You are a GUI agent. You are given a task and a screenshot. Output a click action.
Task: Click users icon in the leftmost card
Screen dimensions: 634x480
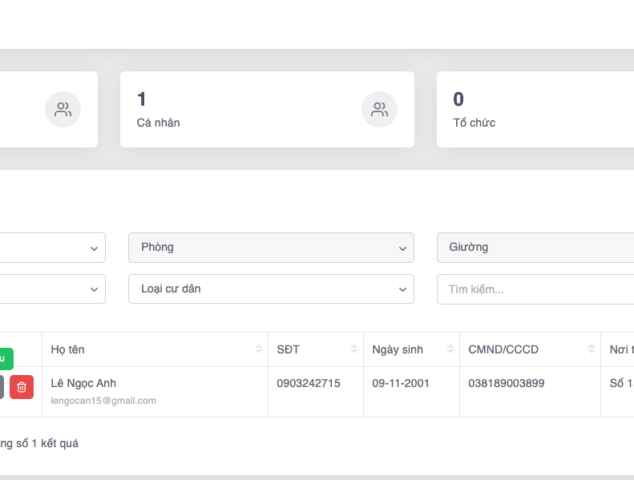63,109
